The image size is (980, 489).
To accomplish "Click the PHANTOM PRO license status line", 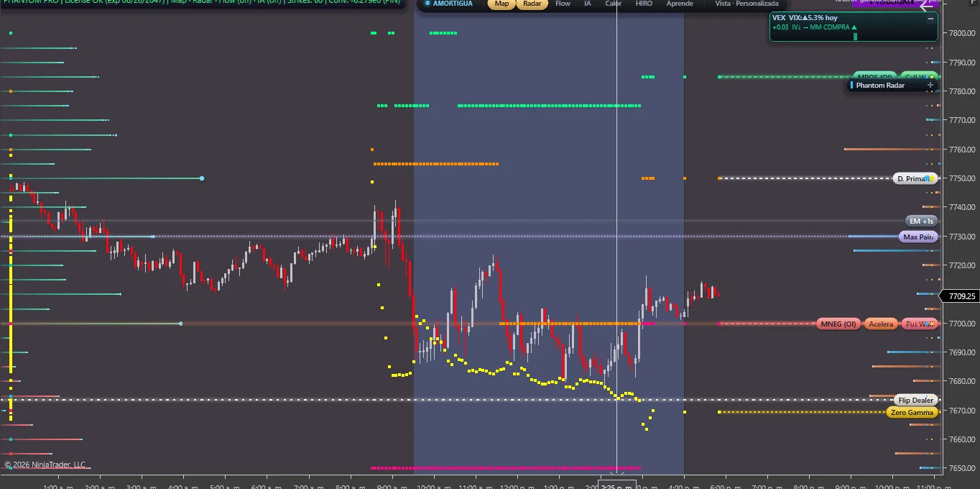I will click(201, 3).
